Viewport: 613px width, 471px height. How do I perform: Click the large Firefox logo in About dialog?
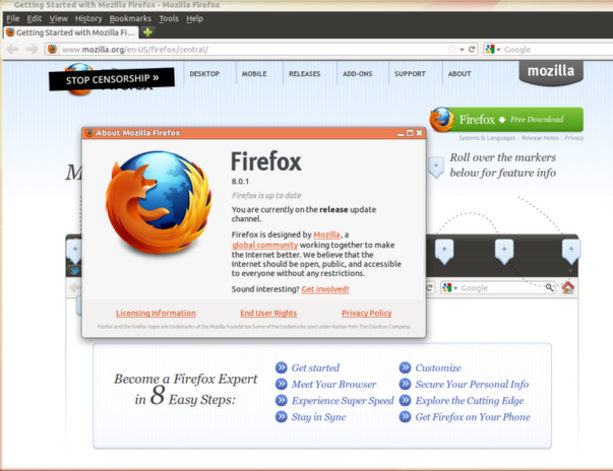[x=158, y=202]
